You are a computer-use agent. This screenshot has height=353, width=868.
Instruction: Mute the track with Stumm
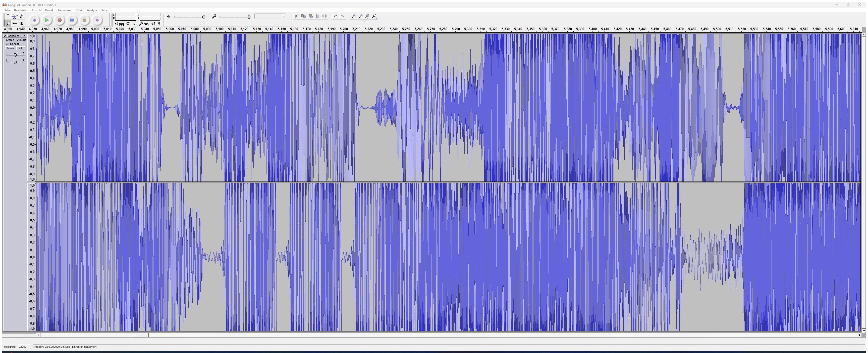[x=10, y=48]
